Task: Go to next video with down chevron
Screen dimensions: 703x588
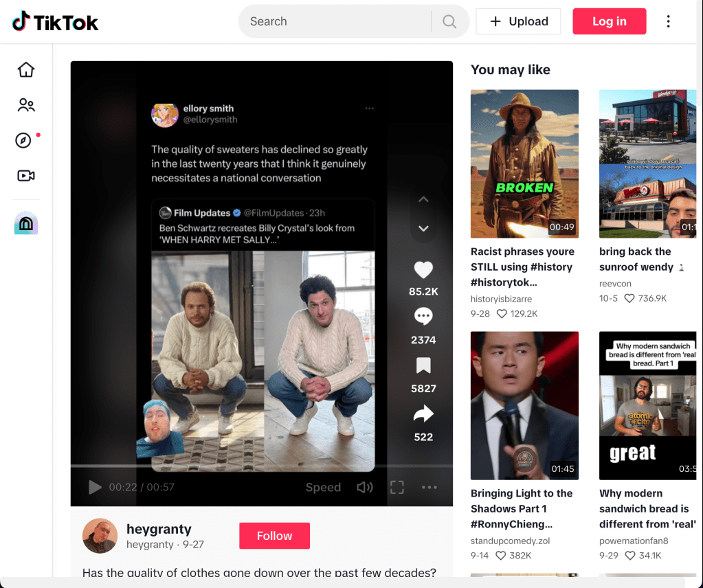Action: click(423, 229)
